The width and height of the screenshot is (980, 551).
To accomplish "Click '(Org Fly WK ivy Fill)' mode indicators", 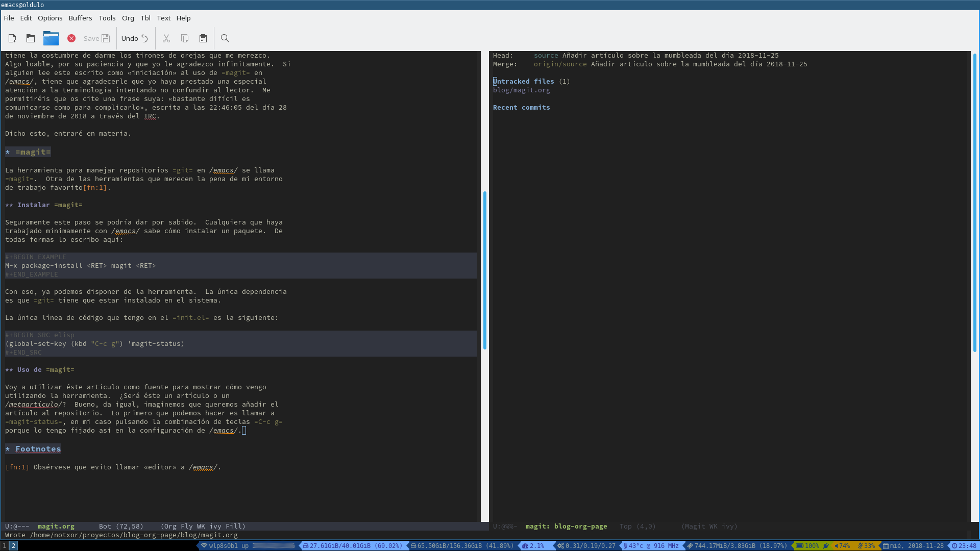I will (x=203, y=527).
